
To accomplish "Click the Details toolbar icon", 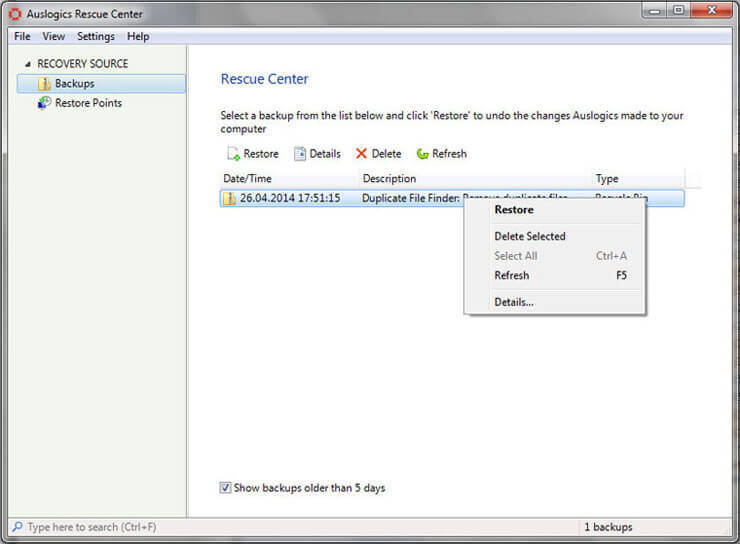I will point(300,154).
